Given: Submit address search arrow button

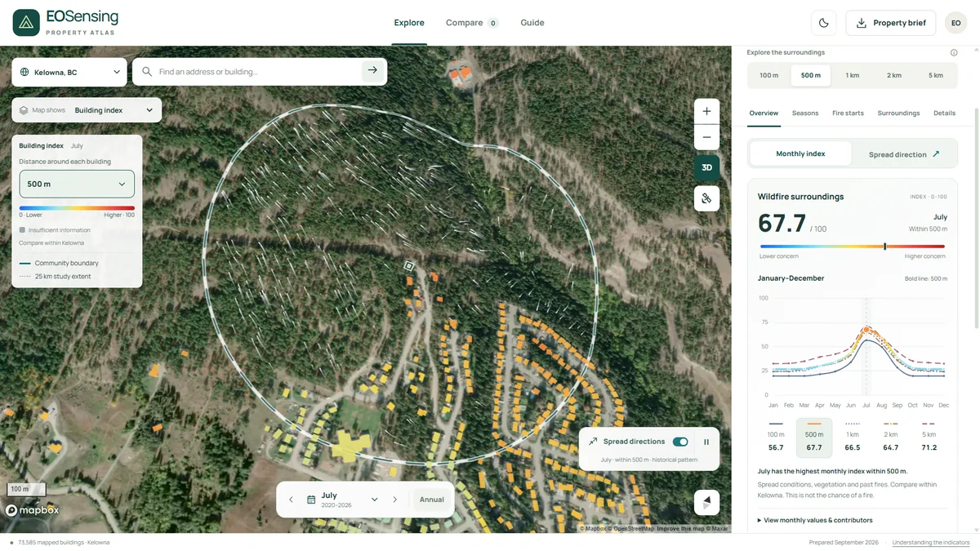Looking at the screenshot, I should pos(372,71).
